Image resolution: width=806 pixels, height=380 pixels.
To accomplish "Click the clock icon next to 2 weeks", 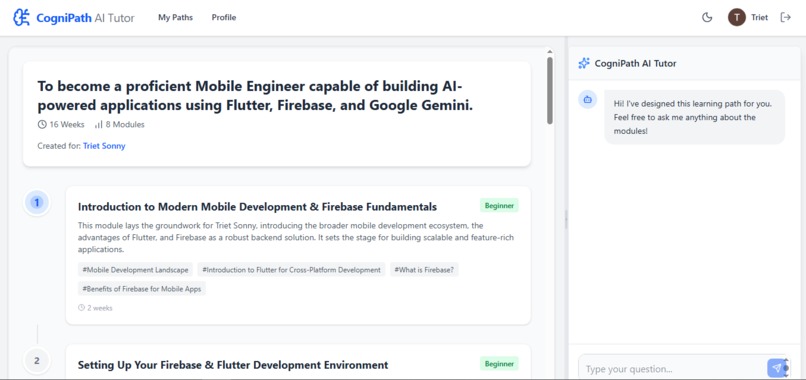I will pyautogui.click(x=81, y=308).
